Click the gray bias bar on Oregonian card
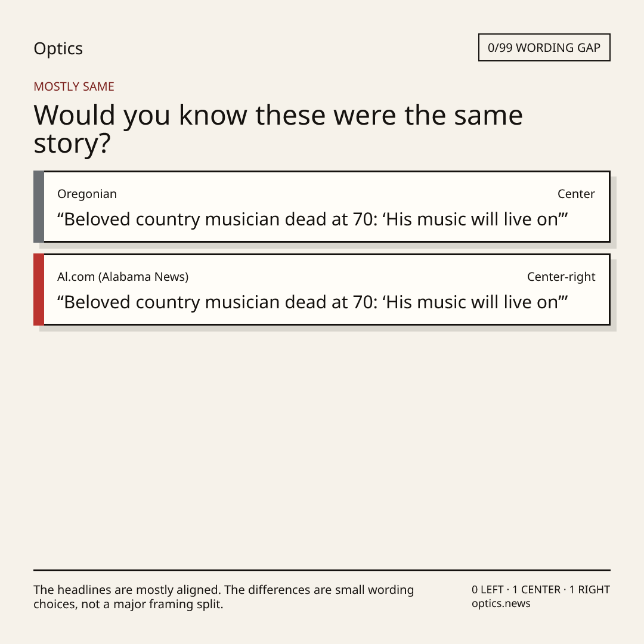644x644 pixels. pos(39,206)
